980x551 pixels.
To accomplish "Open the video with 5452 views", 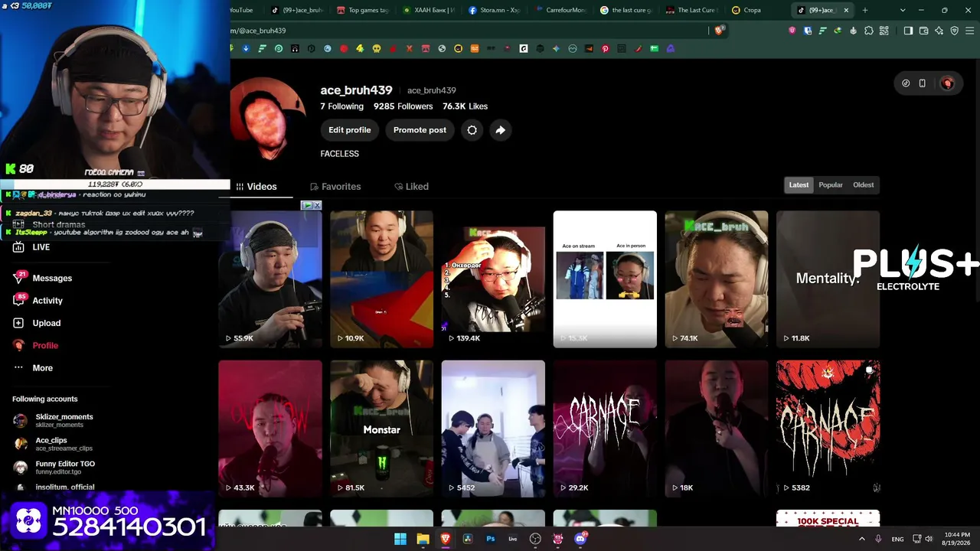I will (493, 429).
